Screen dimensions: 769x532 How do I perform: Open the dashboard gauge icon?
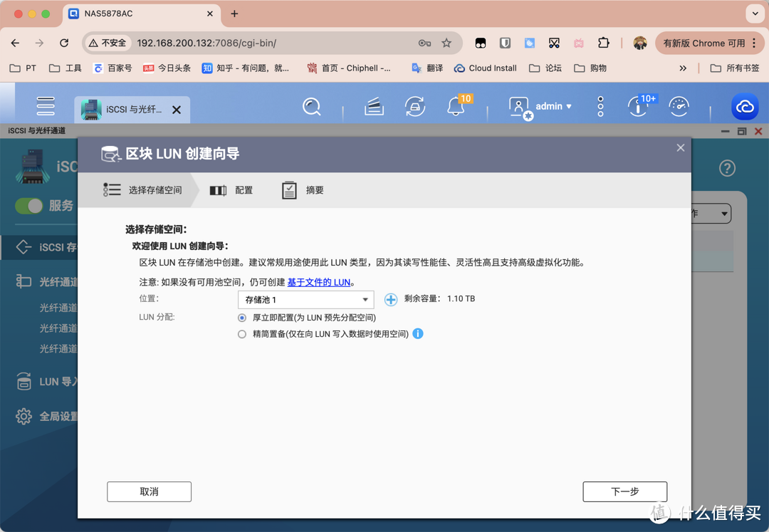click(679, 107)
